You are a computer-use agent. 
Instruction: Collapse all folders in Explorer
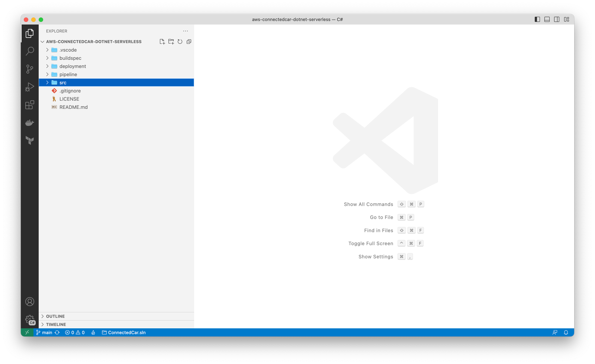(189, 42)
